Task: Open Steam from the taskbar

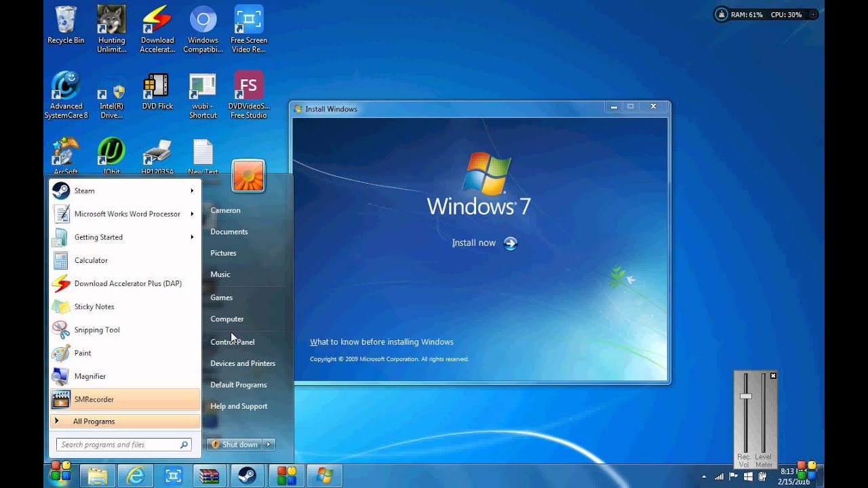Action: pyautogui.click(x=248, y=476)
